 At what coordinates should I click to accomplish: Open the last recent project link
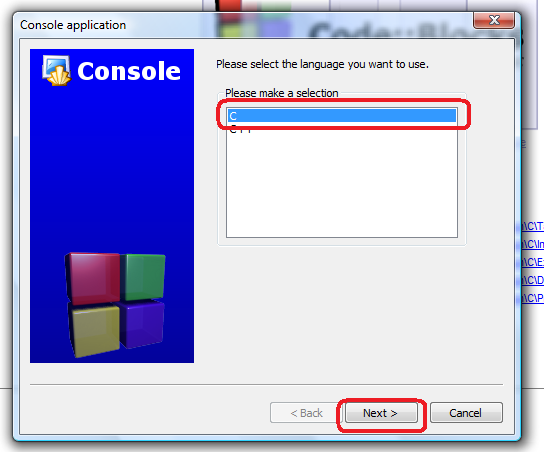pyautogui.click(x=532, y=298)
